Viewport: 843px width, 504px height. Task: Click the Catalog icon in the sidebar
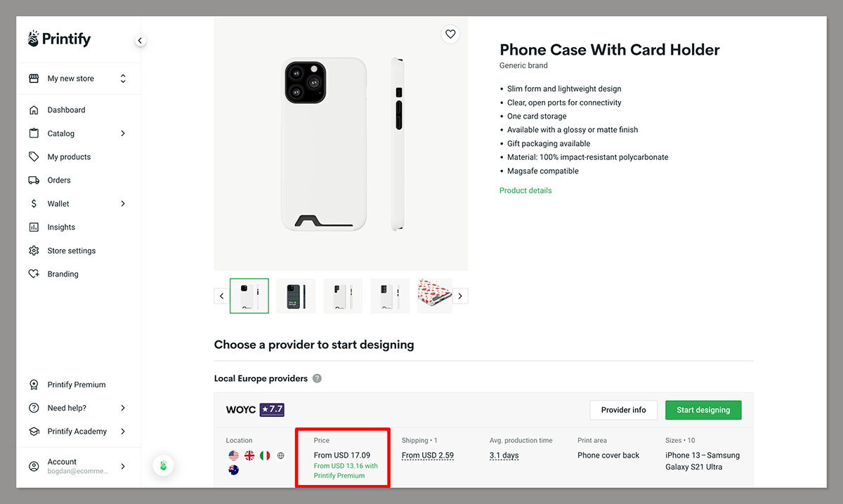click(34, 133)
